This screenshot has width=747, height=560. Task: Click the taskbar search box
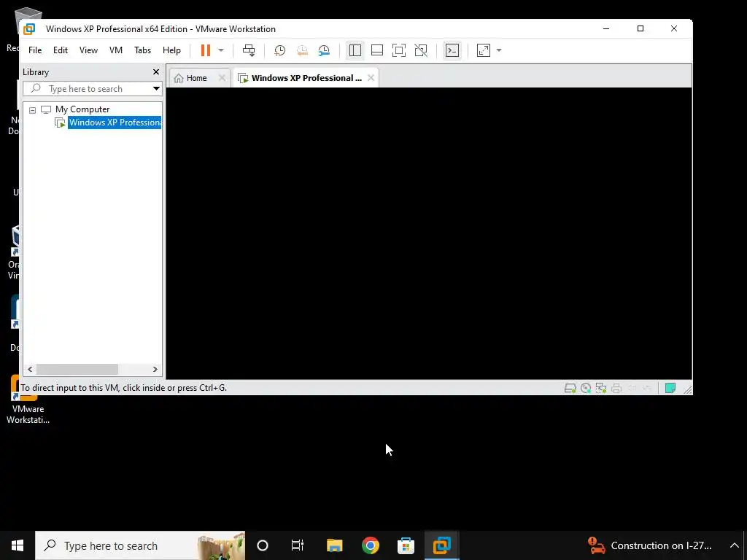click(x=140, y=545)
